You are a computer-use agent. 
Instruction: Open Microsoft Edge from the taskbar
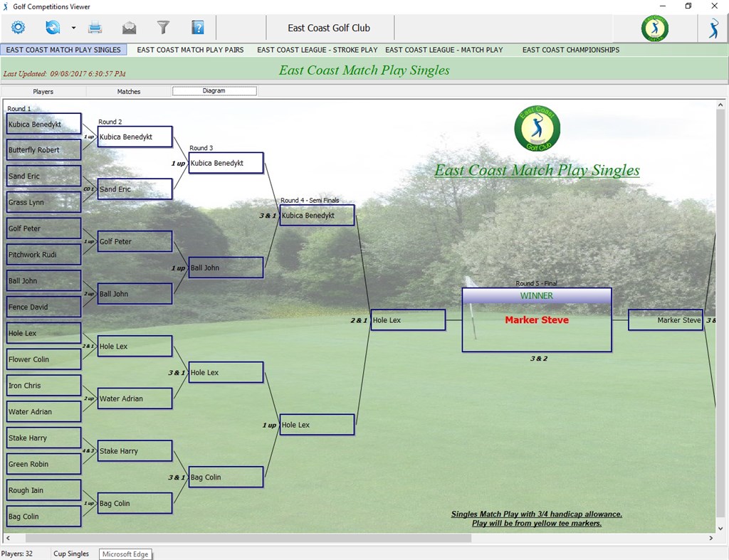[125, 554]
